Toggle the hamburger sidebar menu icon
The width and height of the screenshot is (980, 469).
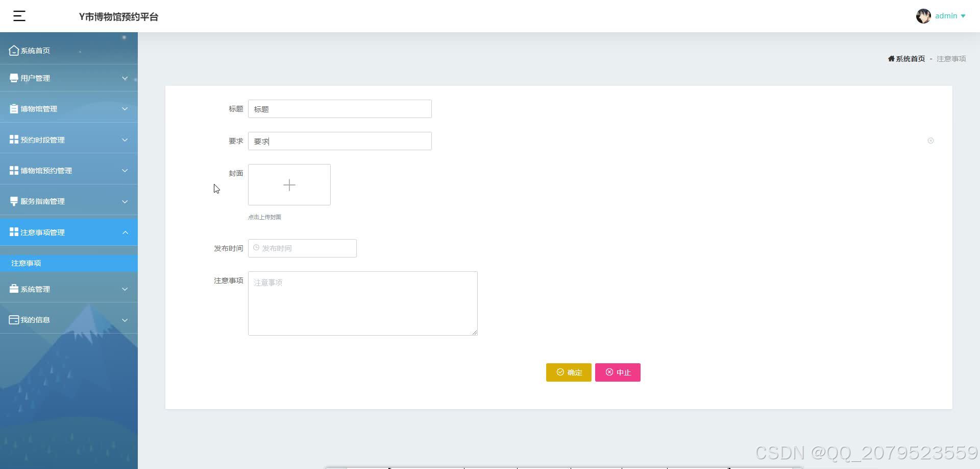pyautogui.click(x=19, y=16)
